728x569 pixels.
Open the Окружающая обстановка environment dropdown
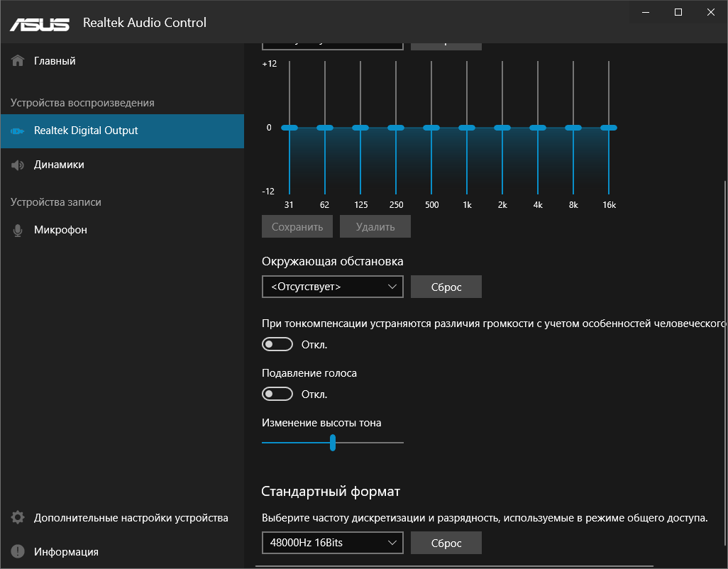tap(332, 287)
